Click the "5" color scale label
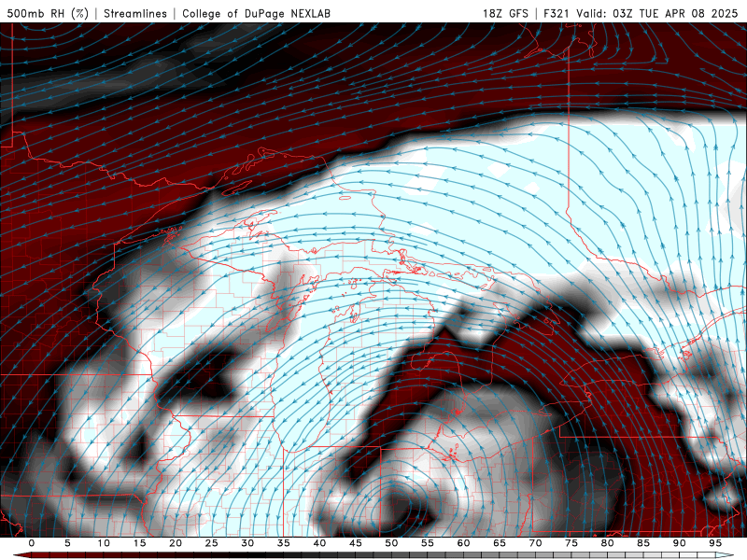The image size is (747, 560). (67, 543)
